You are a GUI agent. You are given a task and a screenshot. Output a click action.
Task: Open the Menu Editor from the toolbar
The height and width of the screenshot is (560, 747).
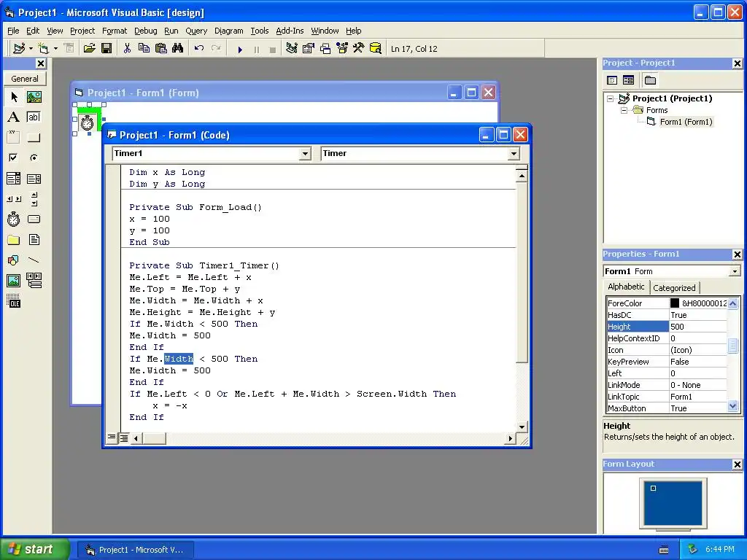69,48
